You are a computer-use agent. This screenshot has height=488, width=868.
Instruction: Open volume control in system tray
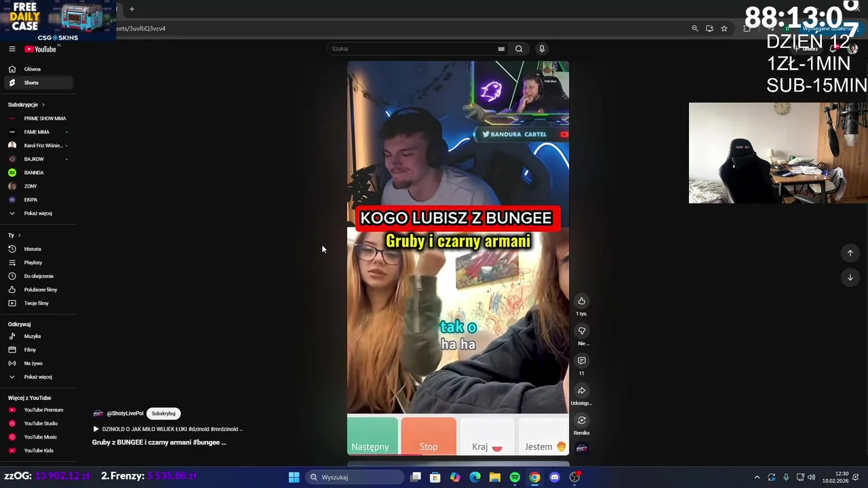(811, 477)
